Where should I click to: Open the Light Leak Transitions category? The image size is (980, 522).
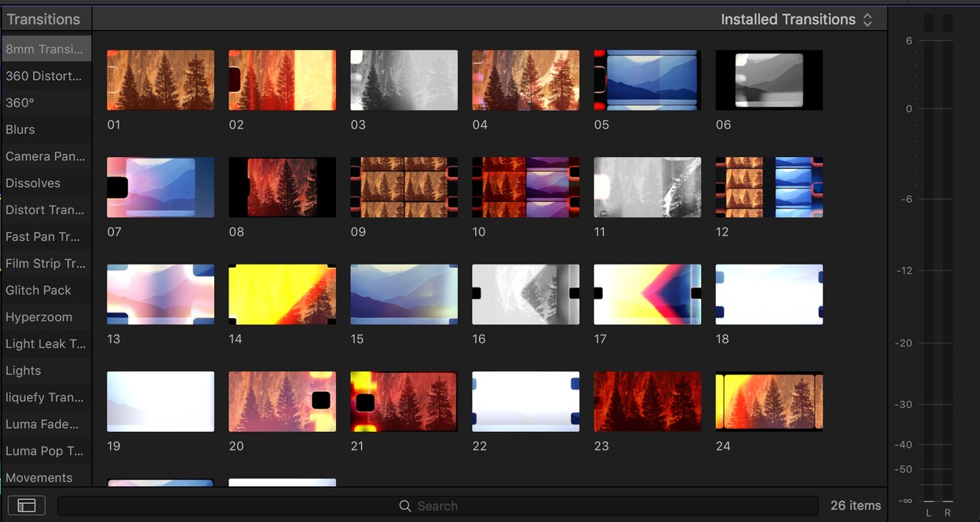pyautogui.click(x=43, y=344)
